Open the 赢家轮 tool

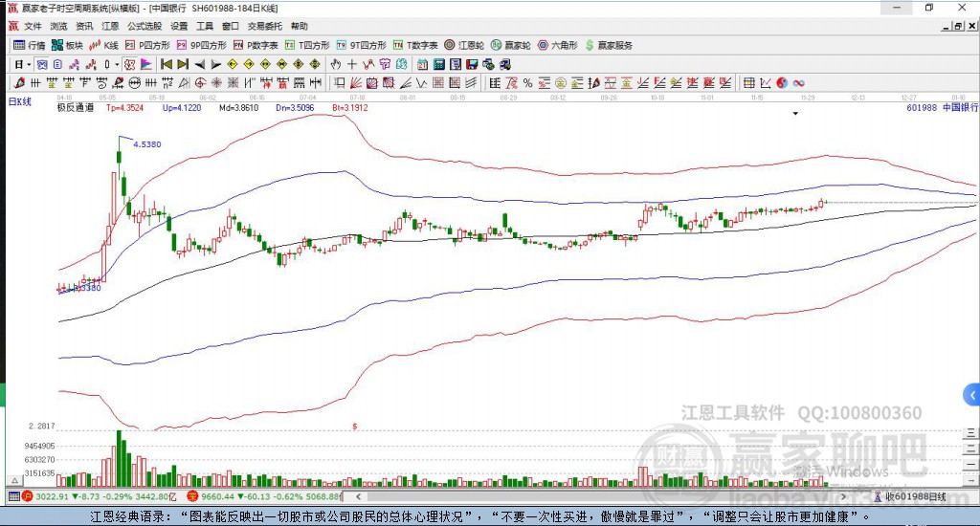pos(511,45)
